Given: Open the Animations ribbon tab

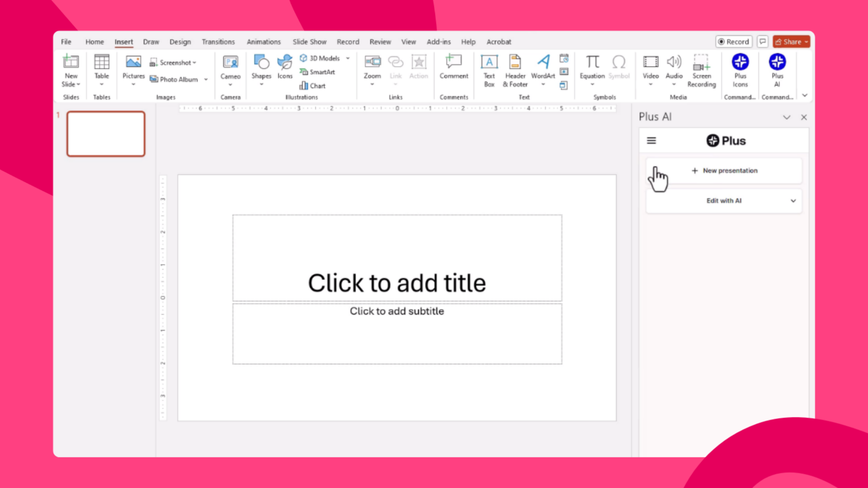Looking at the screenshot, I should tap(264, 41).
